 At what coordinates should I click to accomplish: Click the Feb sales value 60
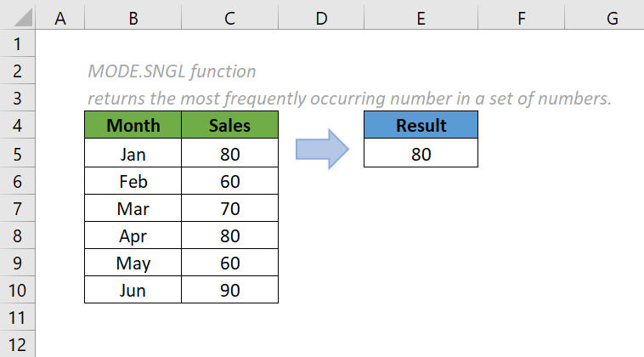point(229,181)
